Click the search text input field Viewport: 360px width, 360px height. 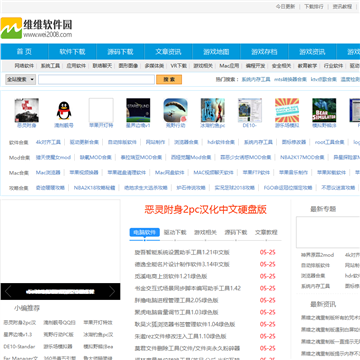(96, 79)
